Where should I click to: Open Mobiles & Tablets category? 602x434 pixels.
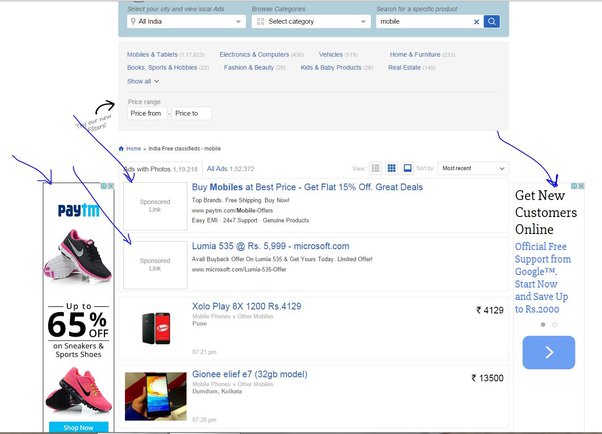coord(152,55)
